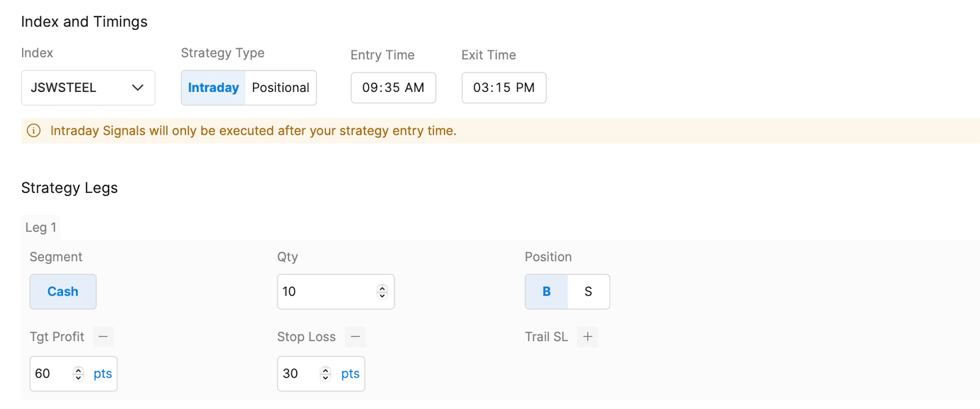Toggle Tgt Profit pts unit
The width and height of the screenshot is (980, 409).
103,373
